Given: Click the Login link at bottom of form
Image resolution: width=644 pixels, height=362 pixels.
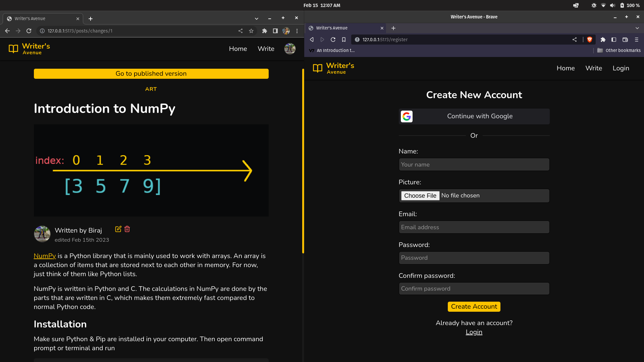Looking at the screenshot, I should pyautogui.click(x=474, y=332).
